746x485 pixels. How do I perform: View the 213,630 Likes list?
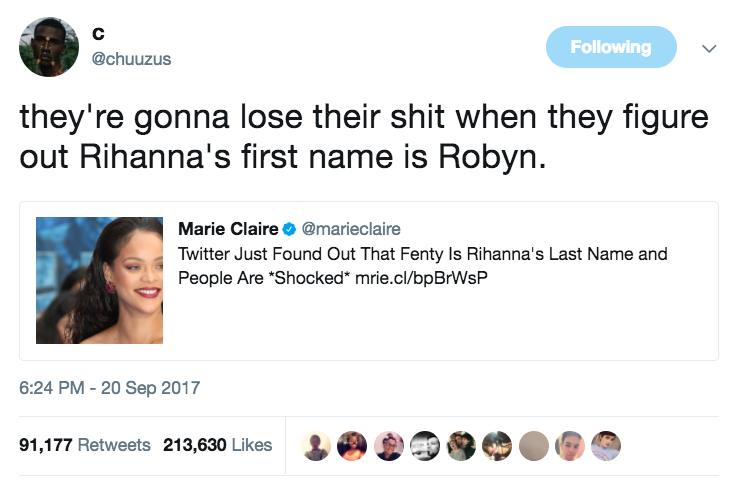pyautogui.click(x=217, y=445)
